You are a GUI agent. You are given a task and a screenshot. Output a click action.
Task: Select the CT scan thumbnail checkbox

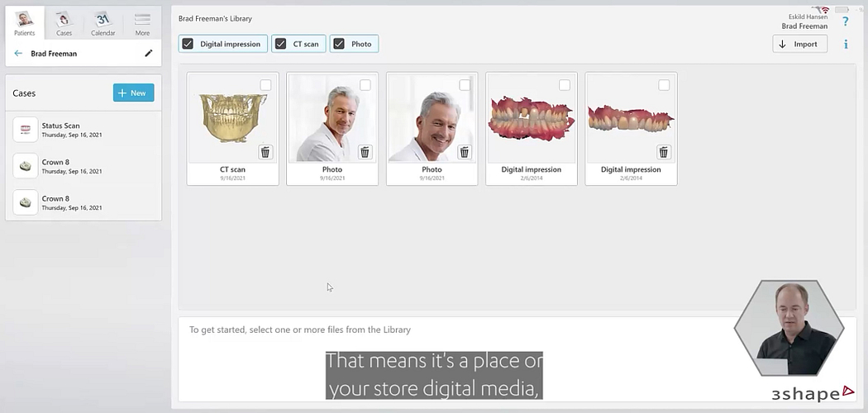pos(265,85)
